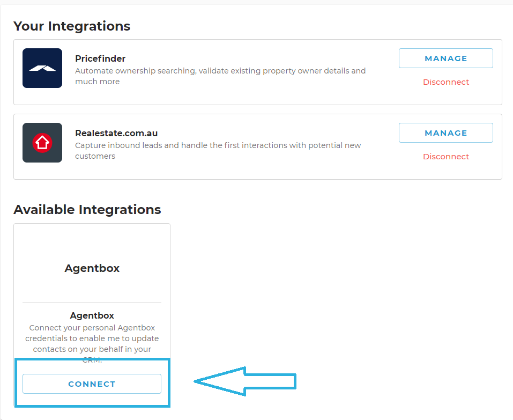Click the small bold Agentbox heading
The image size is (513, 420).
click(x=92, y=315)
